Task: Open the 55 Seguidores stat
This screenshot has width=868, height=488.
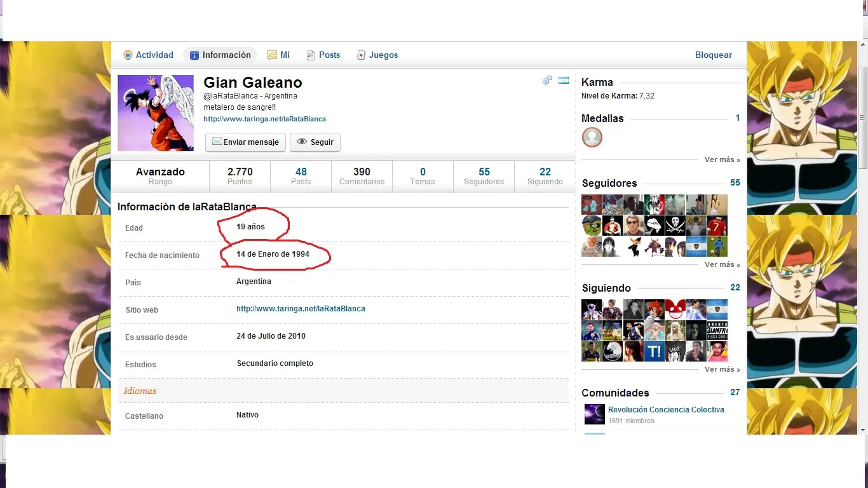Action: coord(484,176)
